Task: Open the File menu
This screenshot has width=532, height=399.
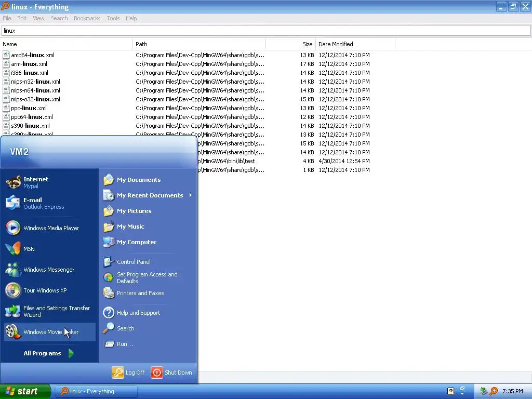Action: [x=7, y=18]
